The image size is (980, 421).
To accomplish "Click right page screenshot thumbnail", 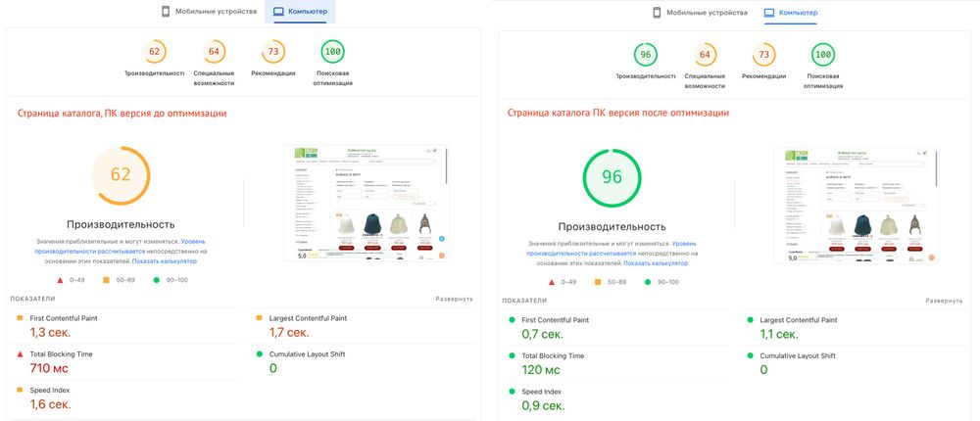I will (x=856, y=205).
